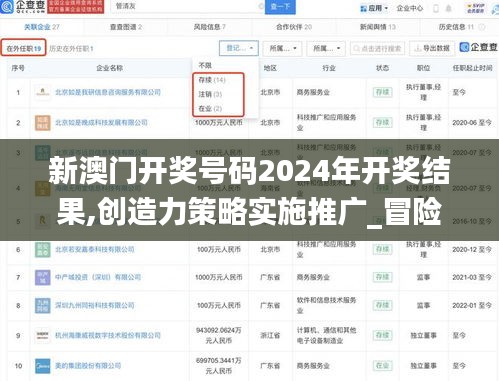Viewport: 499px width, 381px height.
Task: Click the mobile phone icon in the header
Action: tap(436, 8)
